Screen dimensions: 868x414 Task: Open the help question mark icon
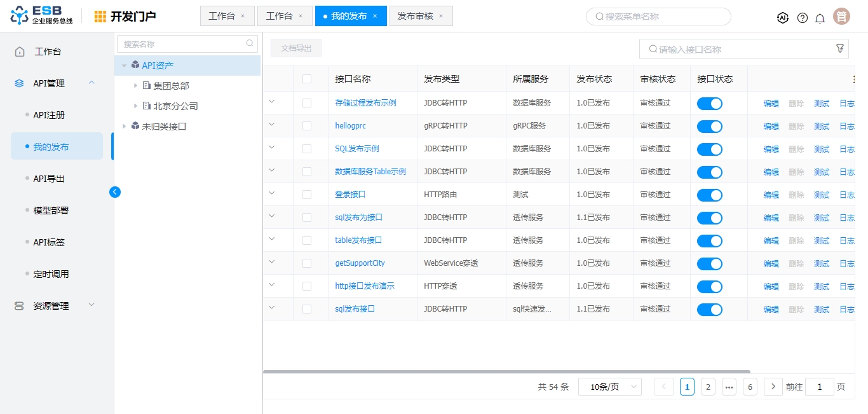pos(803,18)
